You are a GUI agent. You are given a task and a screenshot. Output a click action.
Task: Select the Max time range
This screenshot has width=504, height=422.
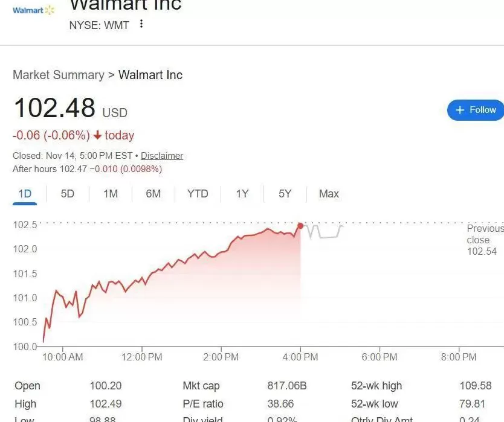tap(329, 194)
